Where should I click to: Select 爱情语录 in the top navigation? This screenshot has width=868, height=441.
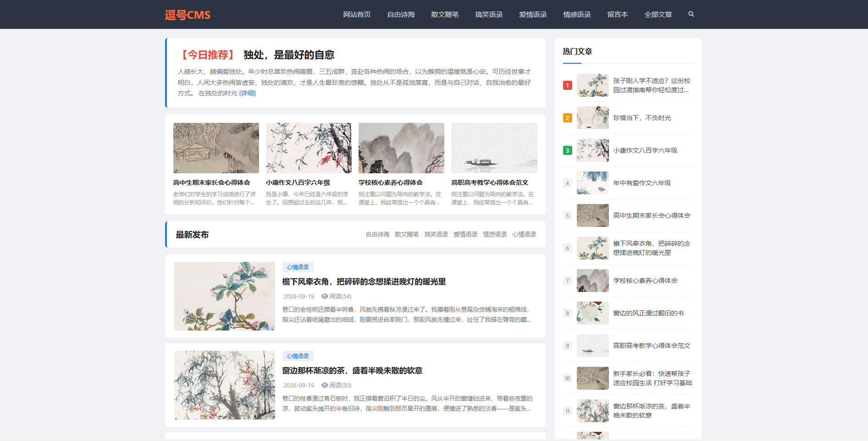coord(533,15)
